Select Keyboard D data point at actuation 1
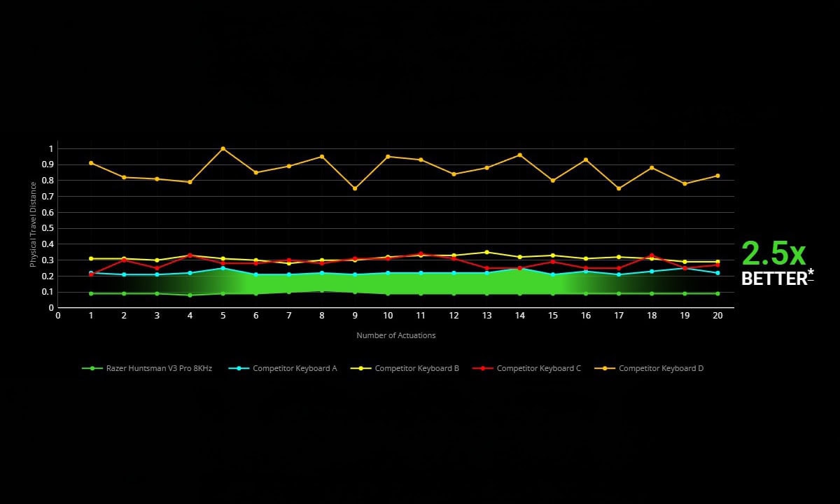840x504 pixels. pos(91,163)
